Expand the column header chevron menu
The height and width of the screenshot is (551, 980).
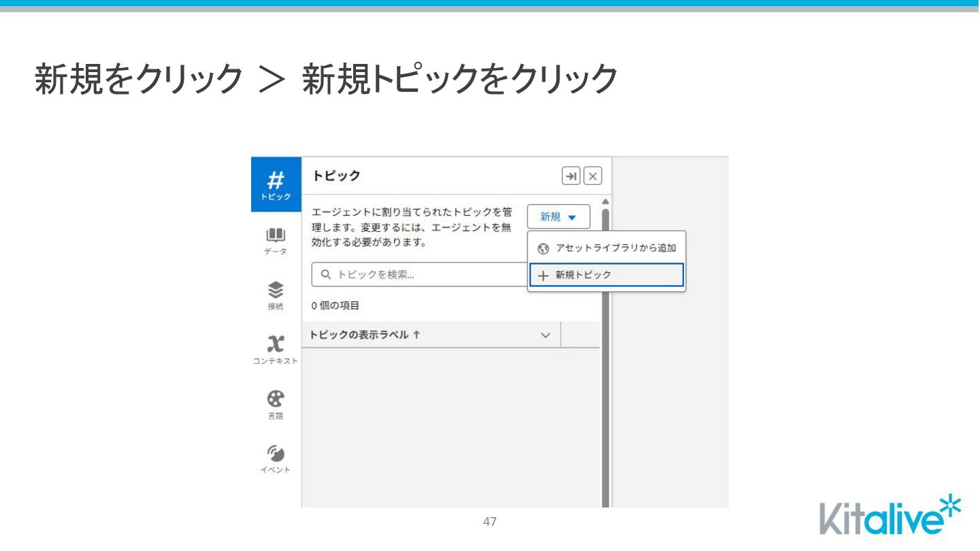coord(545,335)
